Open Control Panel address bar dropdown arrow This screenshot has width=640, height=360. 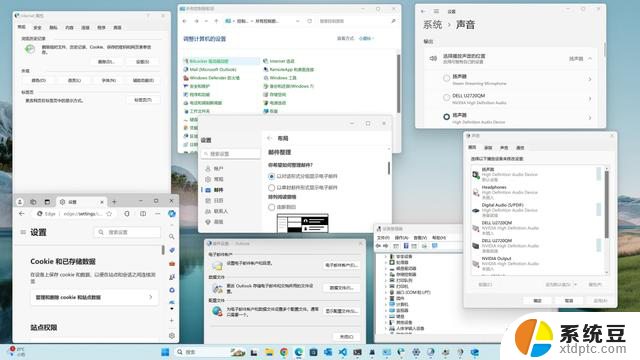click(x=298, y=21)
